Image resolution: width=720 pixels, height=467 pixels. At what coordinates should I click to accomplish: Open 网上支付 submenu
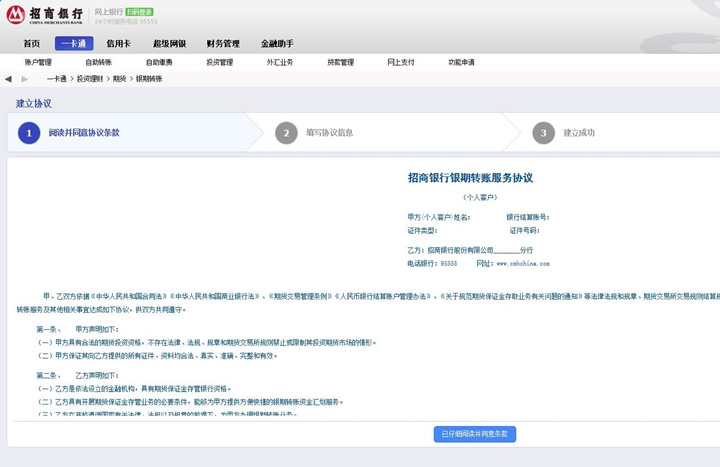click(x=401, y=62)
